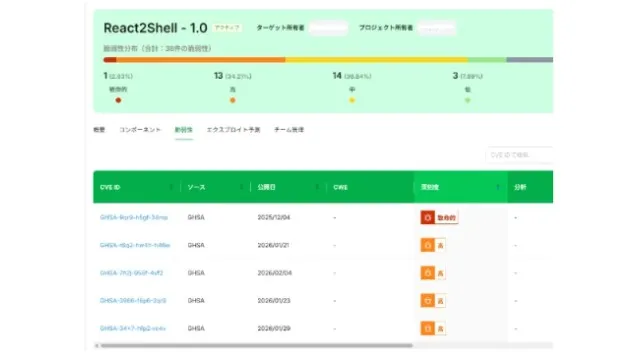Click the light green segment of the distribution bar
Screen dimensions: 640x360
pos(487,60)
